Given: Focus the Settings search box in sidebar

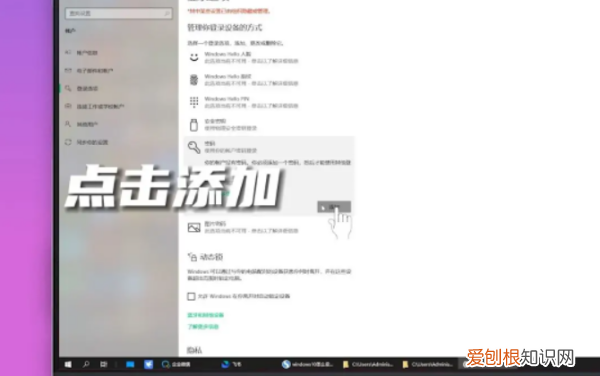Looking at the screenshot, I should 119,13.
